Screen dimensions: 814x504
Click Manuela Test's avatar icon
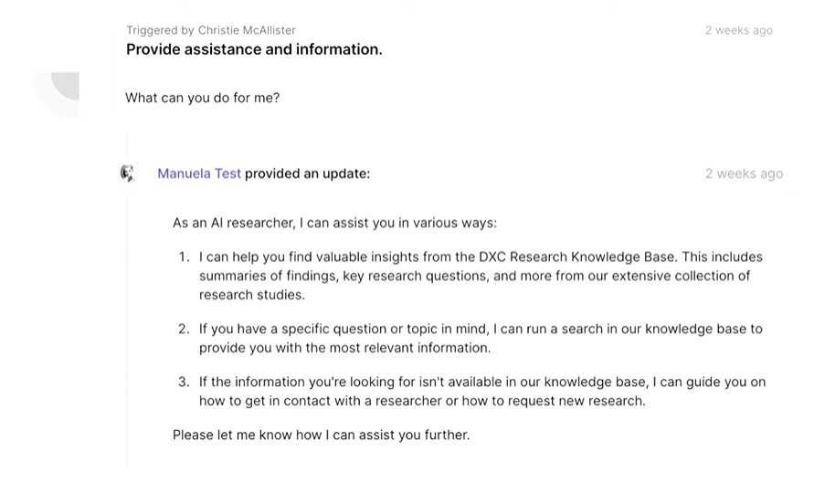(x=128, y=173)
